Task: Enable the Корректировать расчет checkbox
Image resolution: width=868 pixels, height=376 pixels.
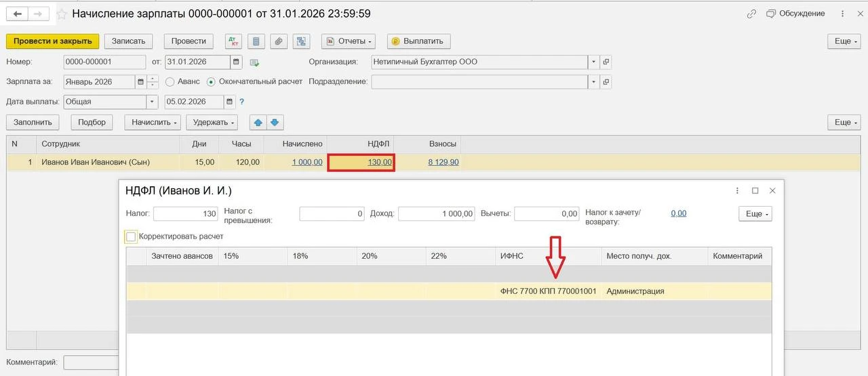Action: (131, 236)
